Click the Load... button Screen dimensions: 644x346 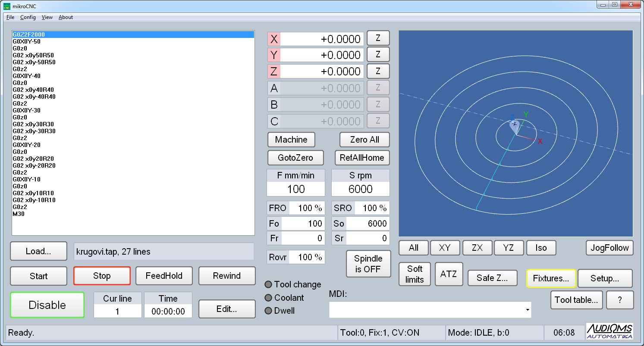coord(38,251)
